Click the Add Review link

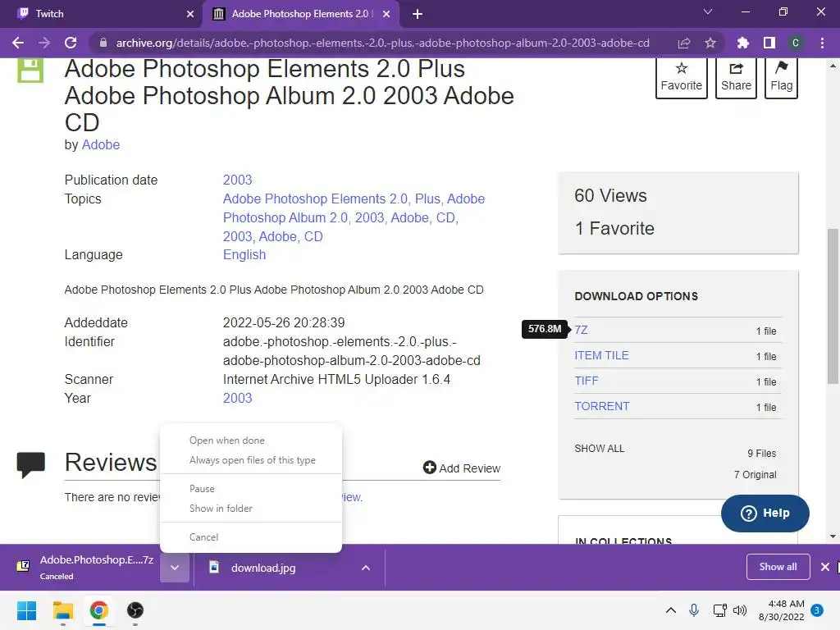462,468
